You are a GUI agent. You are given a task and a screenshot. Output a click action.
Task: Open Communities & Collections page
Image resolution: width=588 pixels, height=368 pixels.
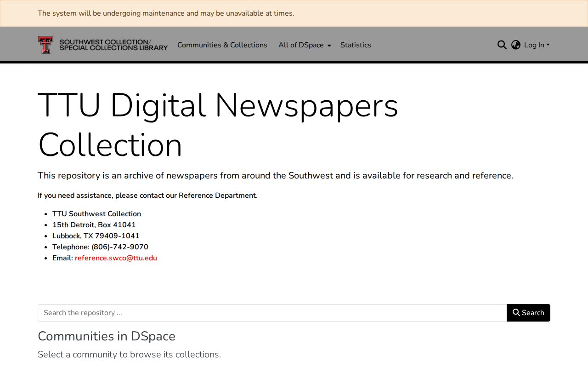click(x=222, y=45)
